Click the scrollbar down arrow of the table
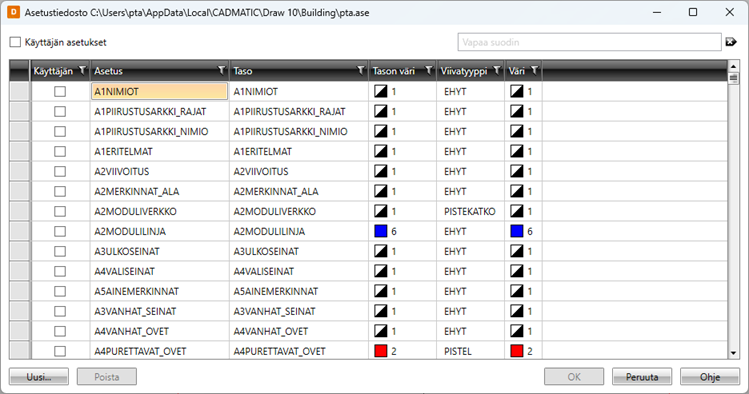 click(x=733, y=353)
